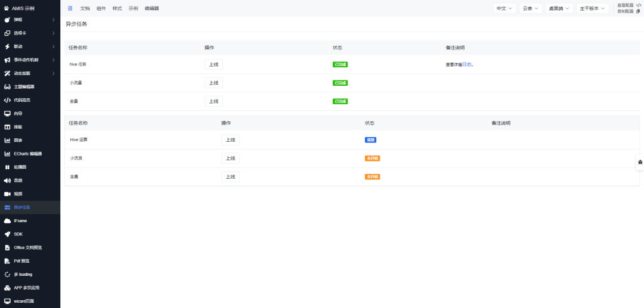
Task: Open the SDK rocket icon
Action: 7,234
